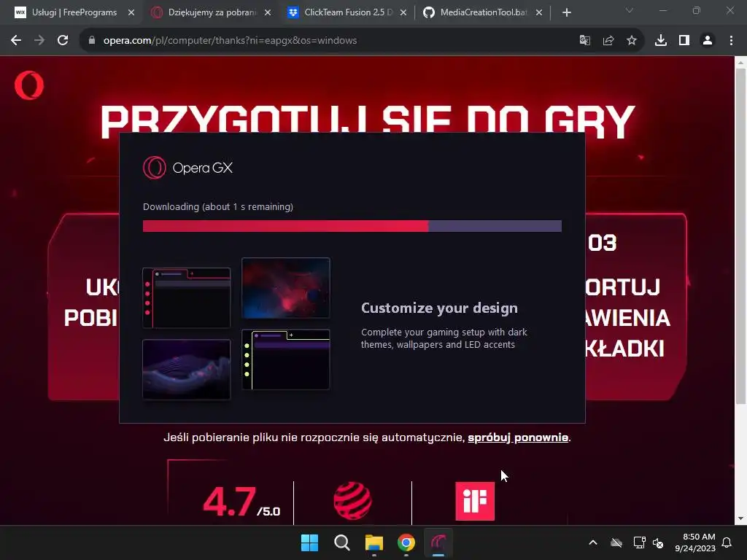747x560 pixels.
Task: Select the red nebula wallpaper thumbnail
Action: [286, 287]
